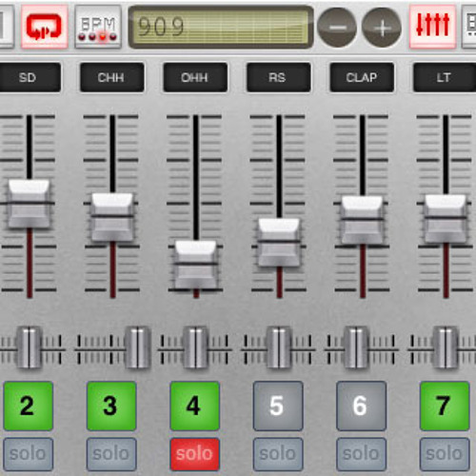Click the OHH volume fader handle
This screenshot has height=476, width=476.
[196, 265]
